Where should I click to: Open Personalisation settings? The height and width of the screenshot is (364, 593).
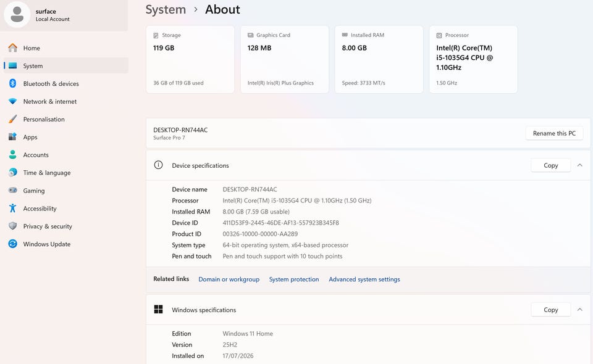[x=65, y=119]
